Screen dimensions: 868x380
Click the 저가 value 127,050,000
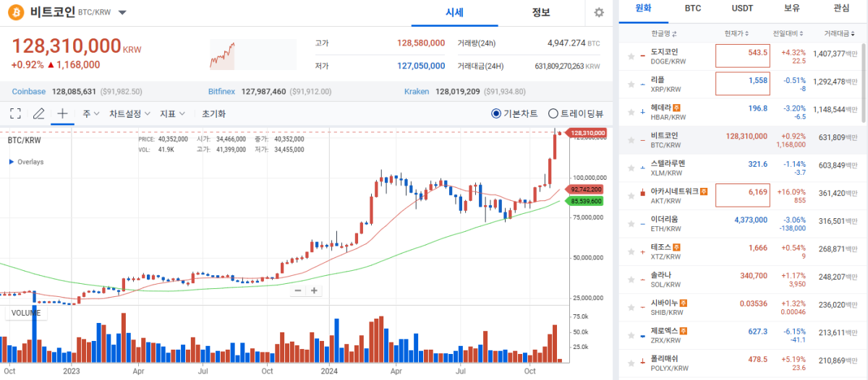421,66
